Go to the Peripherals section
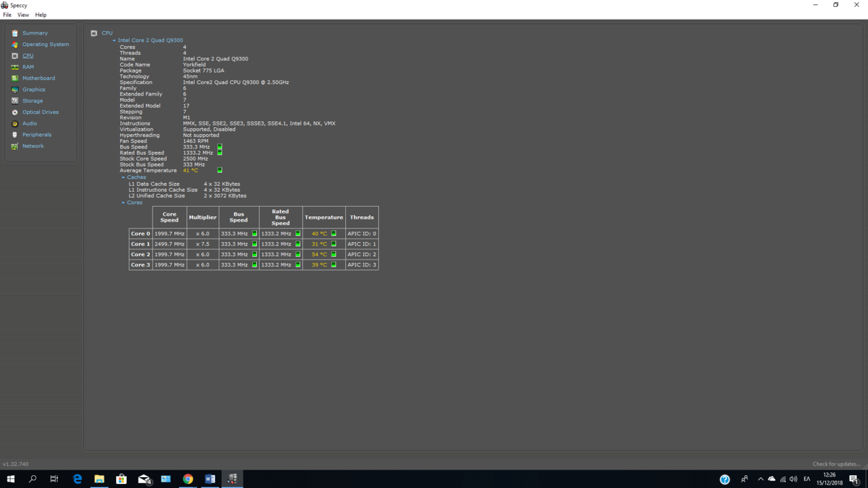Image resolution: width=868 pixels, height=488 pixels. pyautogui.click(x=37, y=135)
